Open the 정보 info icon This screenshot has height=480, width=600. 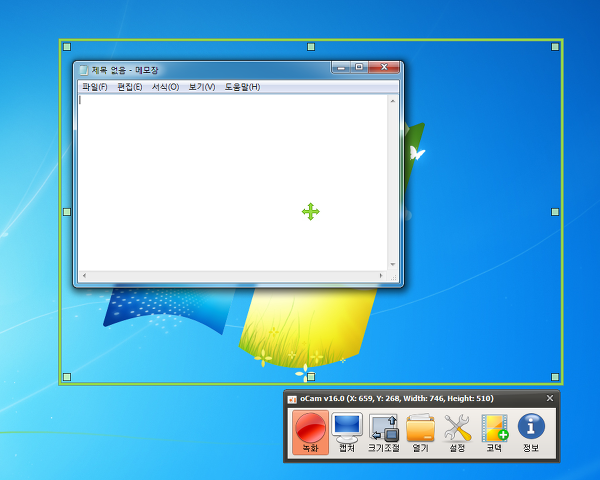[531, 433]
